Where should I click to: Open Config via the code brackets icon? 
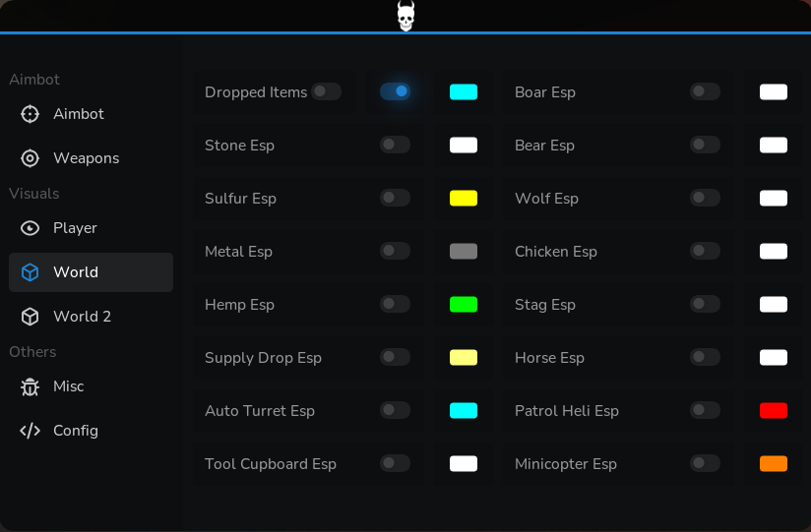(30, 431)
